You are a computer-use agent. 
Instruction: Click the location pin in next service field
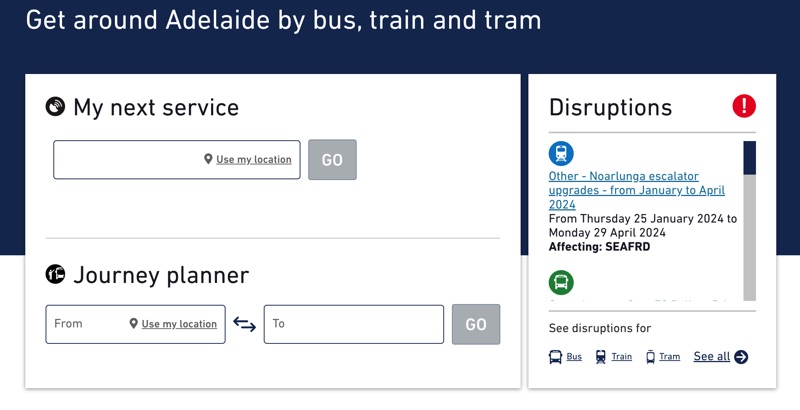pos(208,159)
